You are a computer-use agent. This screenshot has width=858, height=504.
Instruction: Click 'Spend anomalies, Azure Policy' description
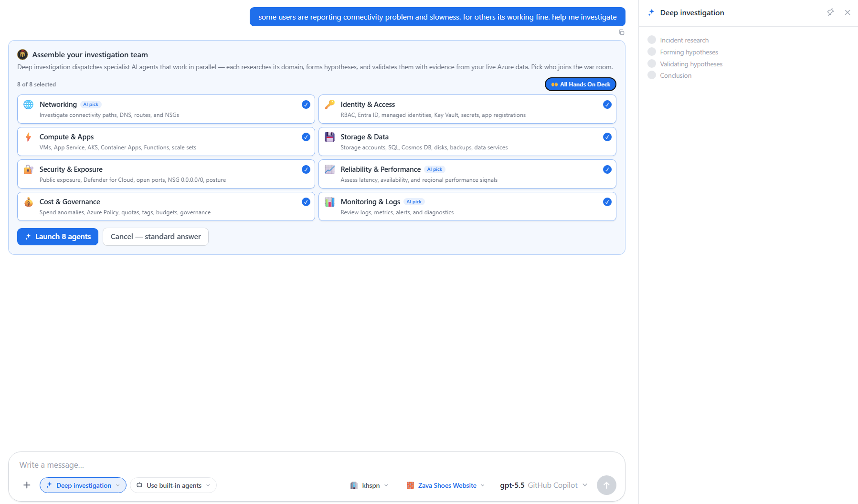[x=125, y=212]
